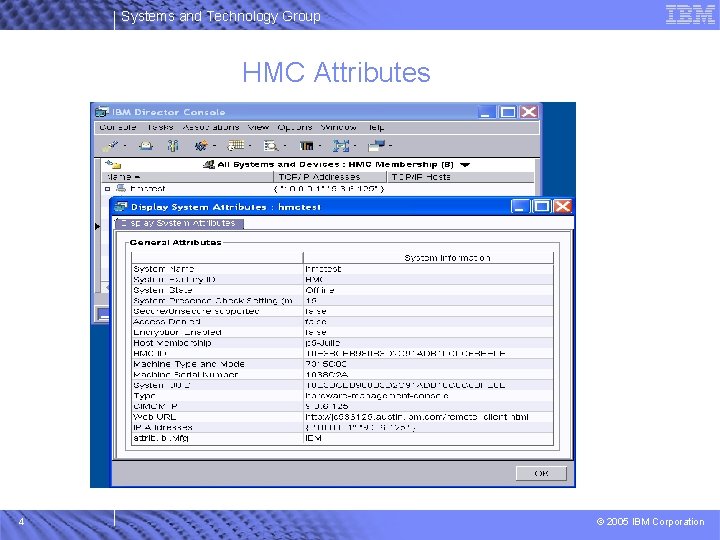Select the Display System Attributes tab
720x540 pixels.
(179, 223)
